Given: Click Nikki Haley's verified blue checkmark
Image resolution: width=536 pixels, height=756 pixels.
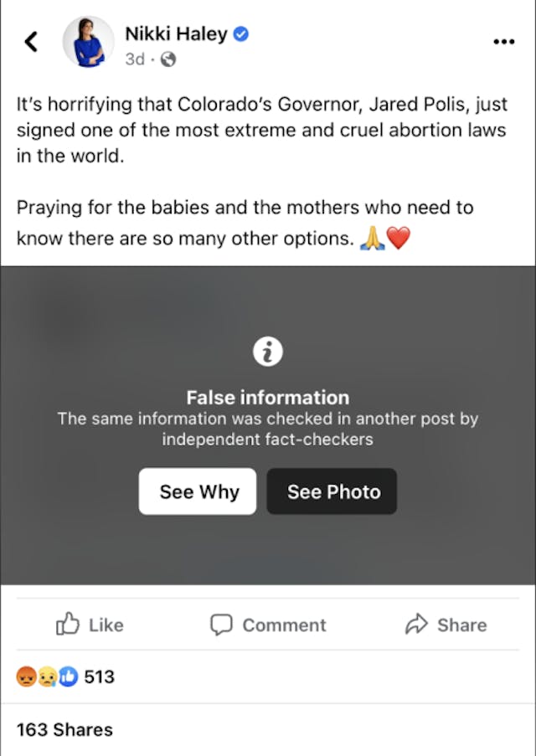Looking at the screenshot, I should [241, 33].
